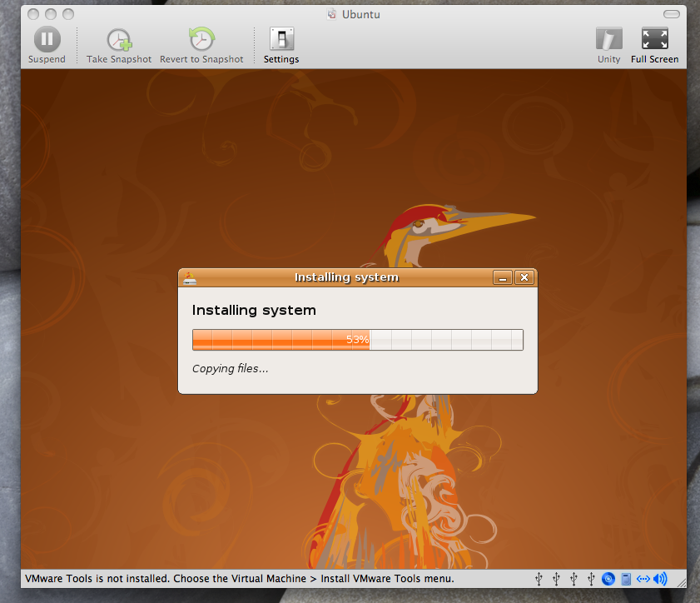Close the Ubuntu VMware window
The image size is (700, 603).
click(33, 14)
